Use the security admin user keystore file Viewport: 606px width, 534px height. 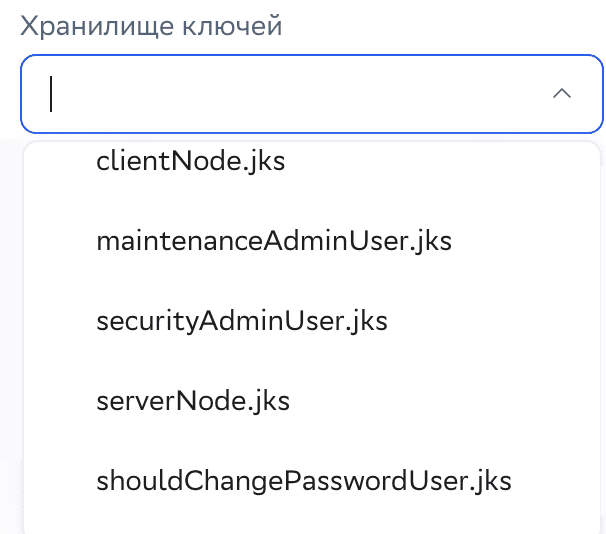[242, 321]
